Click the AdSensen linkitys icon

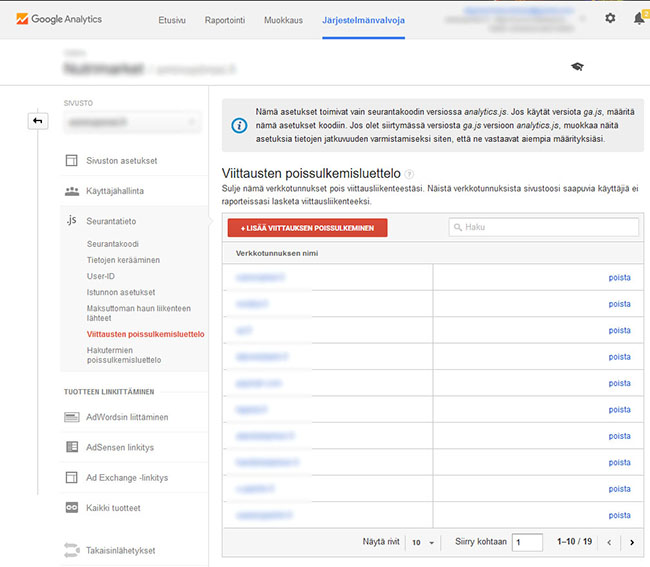[x=72, y=447]
